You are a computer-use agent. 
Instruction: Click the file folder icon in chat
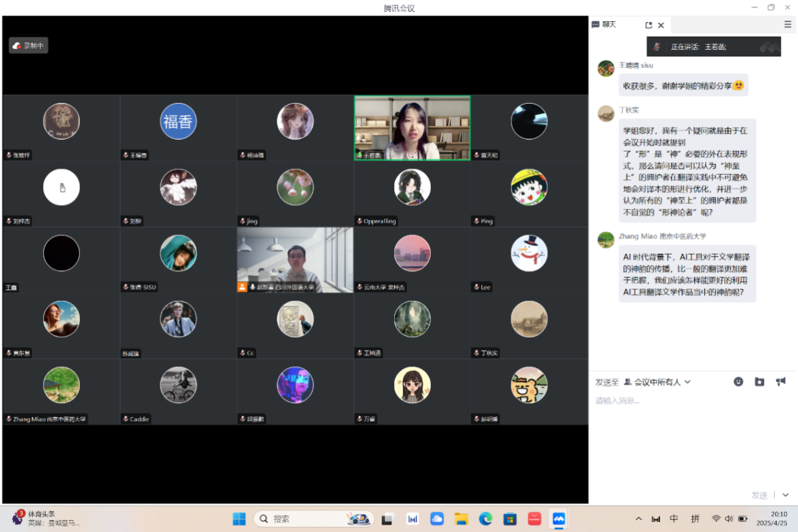click(x=759, y=382)
